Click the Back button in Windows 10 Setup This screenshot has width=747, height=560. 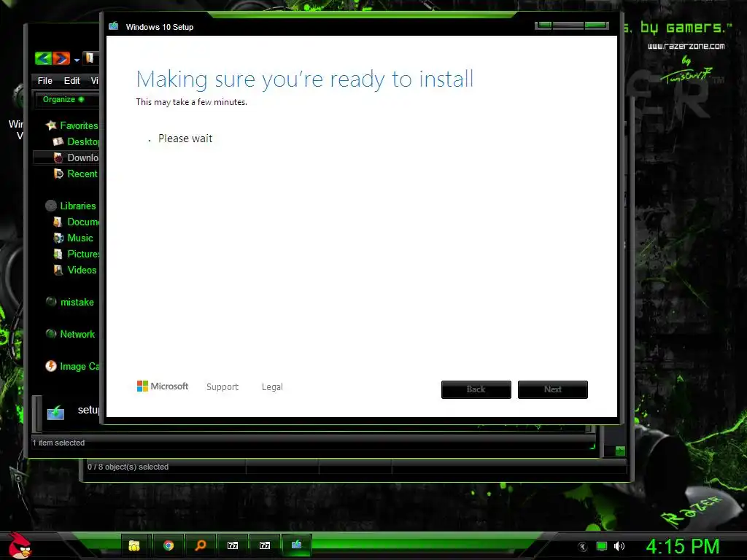click(x=476, y=389)
